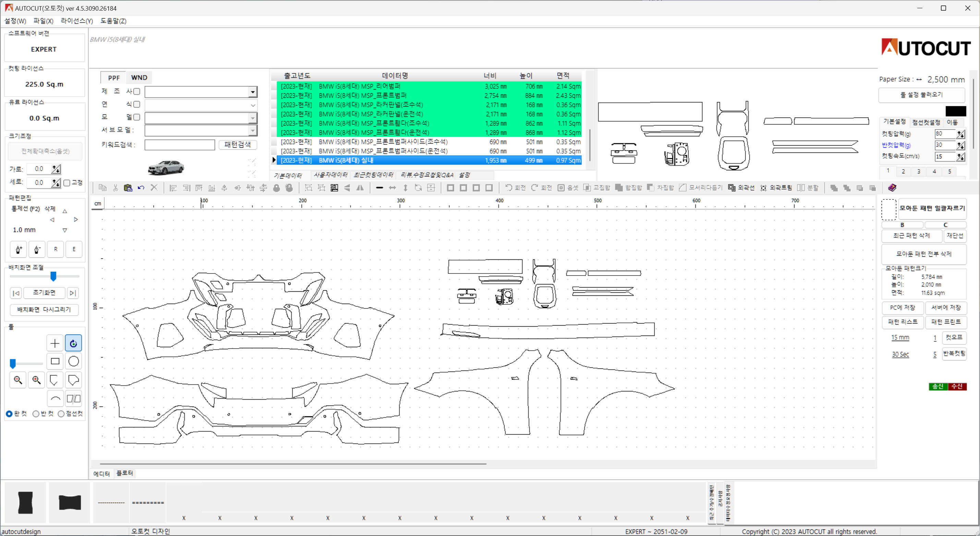Click the paste clipboard icon in the toolbar
980x536 pixels.
(x=128, y=187)
